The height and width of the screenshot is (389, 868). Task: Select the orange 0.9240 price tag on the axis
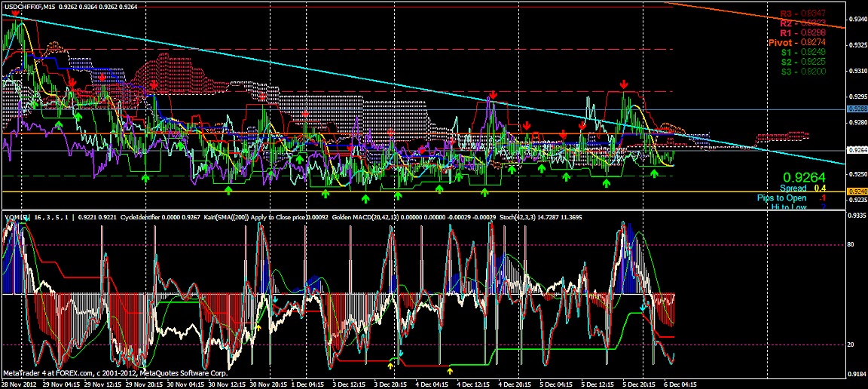pyautogui.click(x=855, y=191)
